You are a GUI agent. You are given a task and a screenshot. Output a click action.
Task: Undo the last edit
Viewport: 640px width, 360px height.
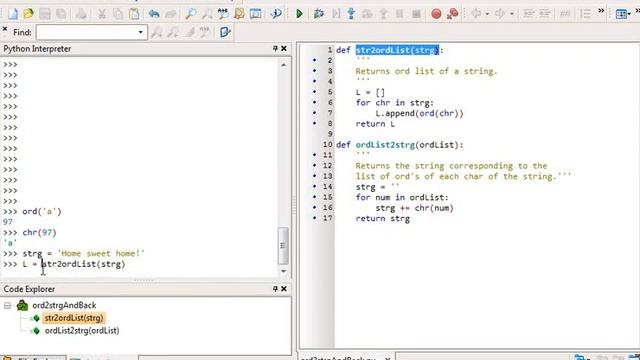(x=154, y=14)
